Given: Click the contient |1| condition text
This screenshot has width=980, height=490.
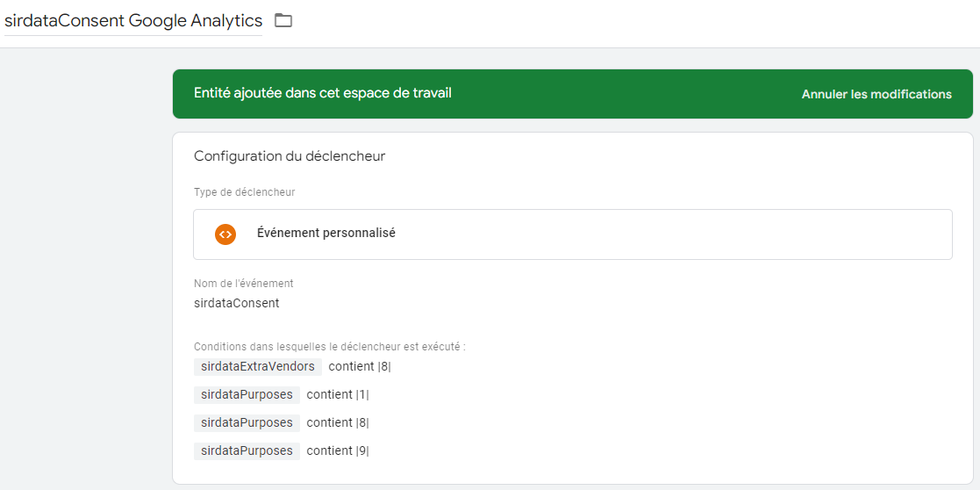Looking at the screenshot, I should [x=337, y=395].
